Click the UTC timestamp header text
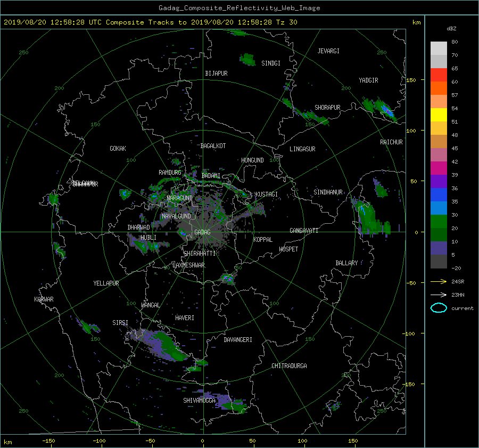Screen dimensions: 479x448 150,22
